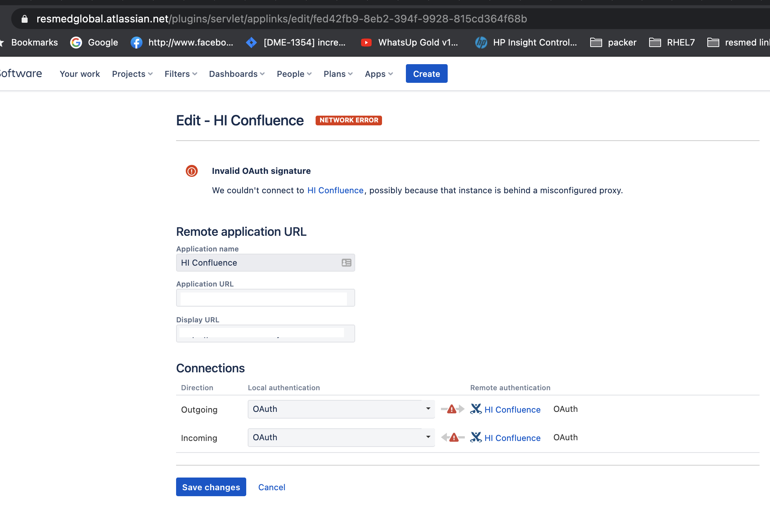Go to Your work
Screen dimensions: 770x532
click(80, 74)
